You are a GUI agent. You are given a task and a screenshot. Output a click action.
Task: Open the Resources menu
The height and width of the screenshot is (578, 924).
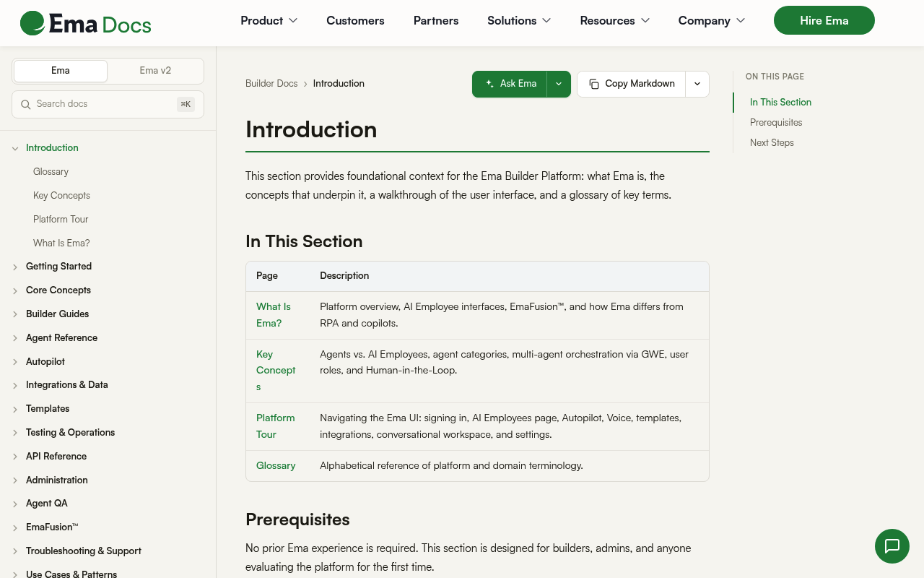pos(614,20)
